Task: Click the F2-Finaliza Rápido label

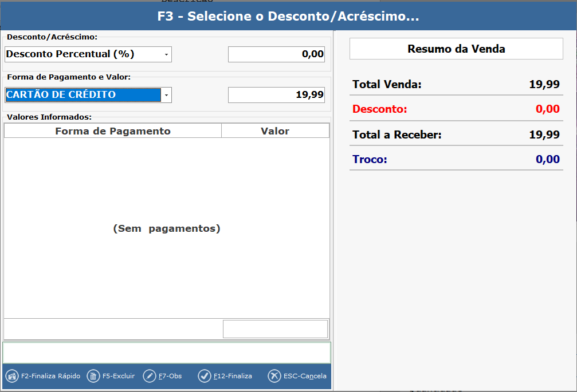Action: point(51,376)
